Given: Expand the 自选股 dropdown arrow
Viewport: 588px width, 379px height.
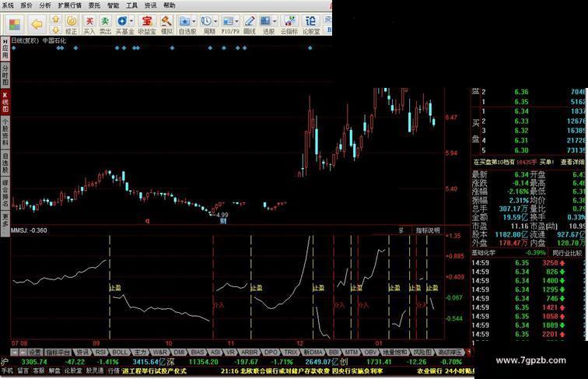Looking at the screenshot, I should coord(194,21).
